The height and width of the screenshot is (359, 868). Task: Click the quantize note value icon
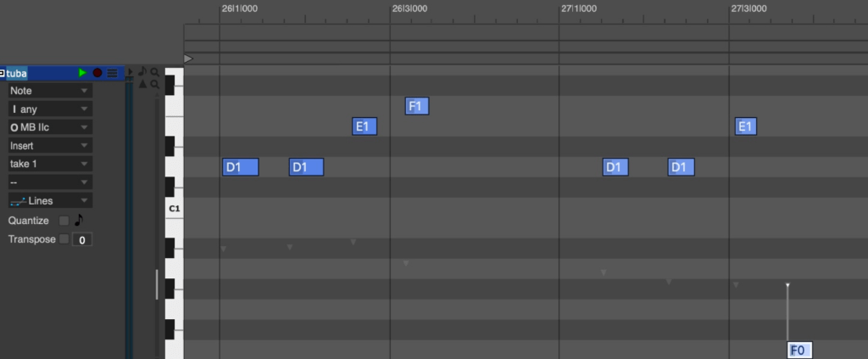80,220
